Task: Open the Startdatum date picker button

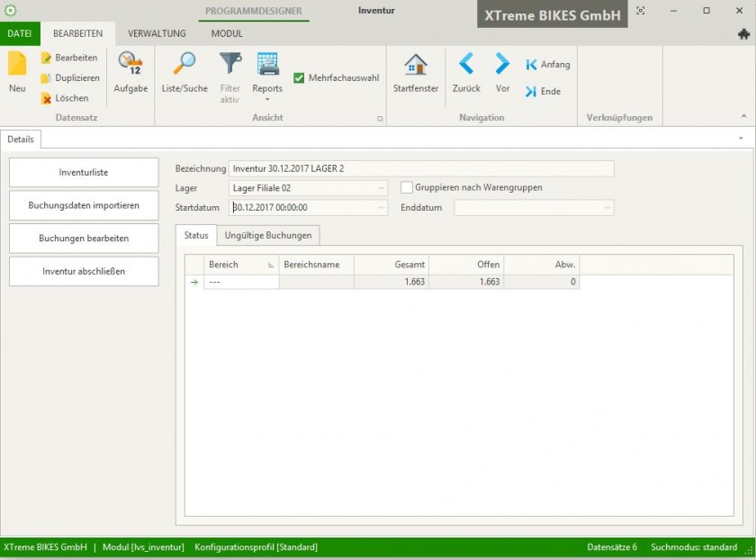Action: (x=381, y=208)
